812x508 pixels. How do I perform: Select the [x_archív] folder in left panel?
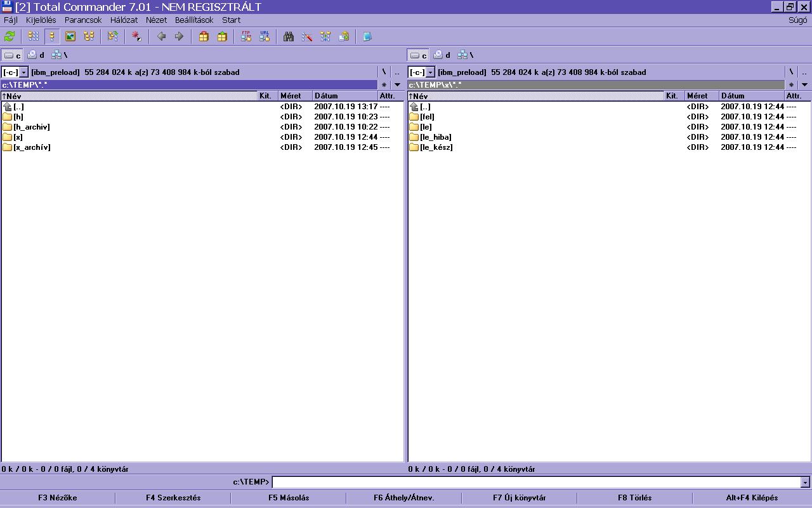coord(32,147)
